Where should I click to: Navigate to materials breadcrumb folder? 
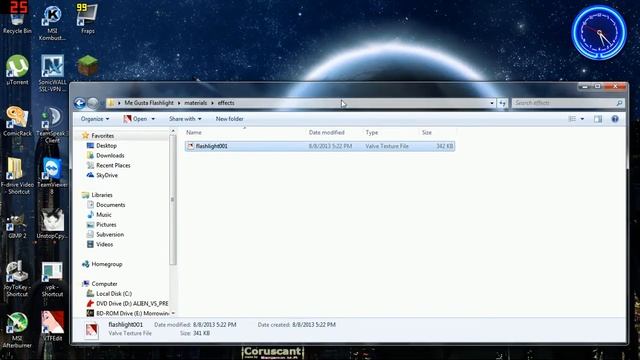196,103
